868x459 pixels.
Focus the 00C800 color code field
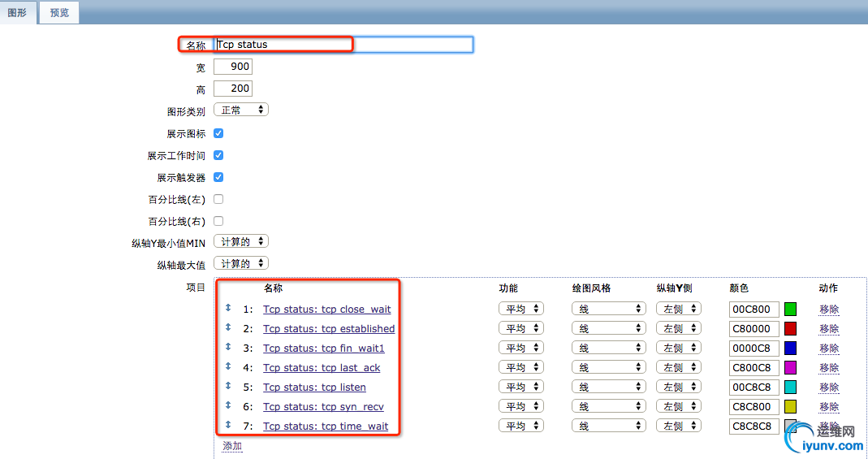754,309
